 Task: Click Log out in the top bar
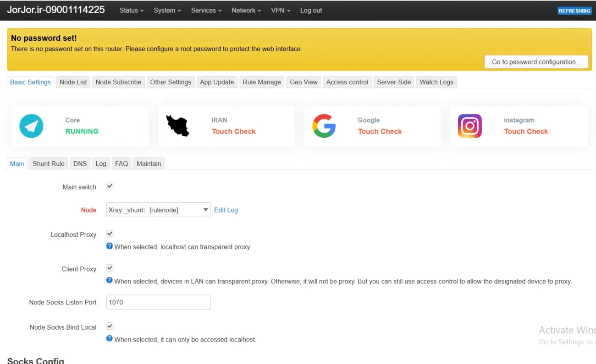coord(311,11)
